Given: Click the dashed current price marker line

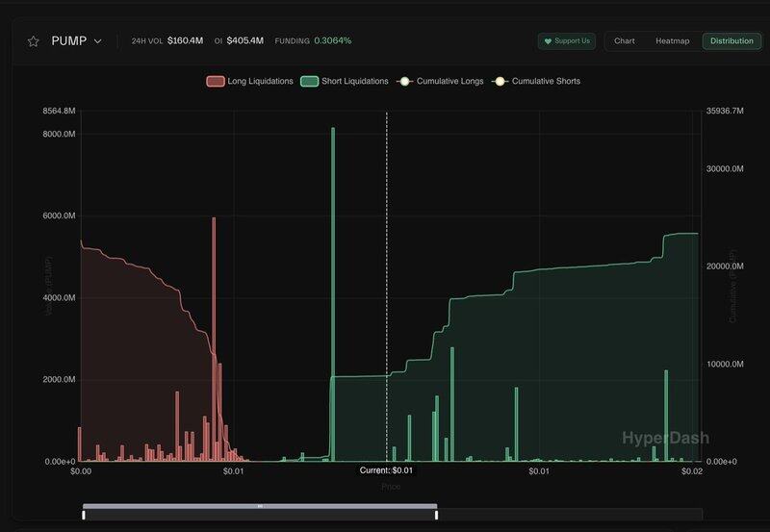Looking at the screenshot, I should coord(387,289).
